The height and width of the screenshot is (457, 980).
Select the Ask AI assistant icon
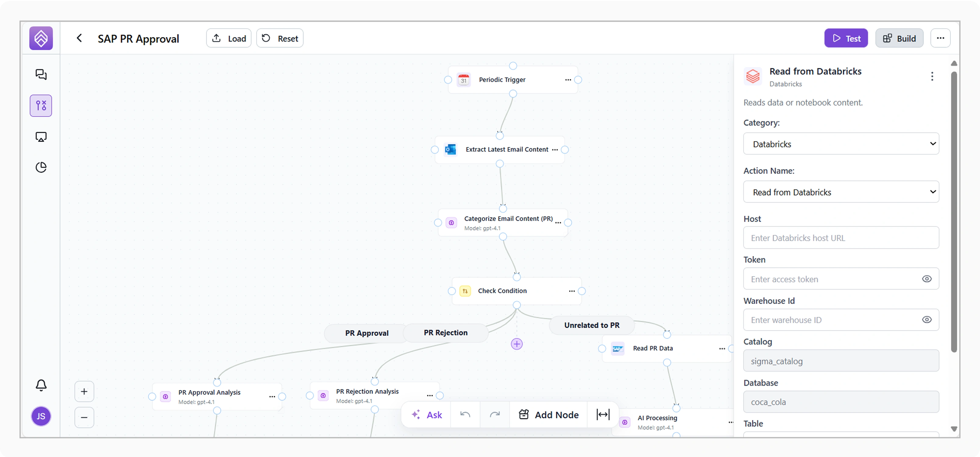click(415, 414)
